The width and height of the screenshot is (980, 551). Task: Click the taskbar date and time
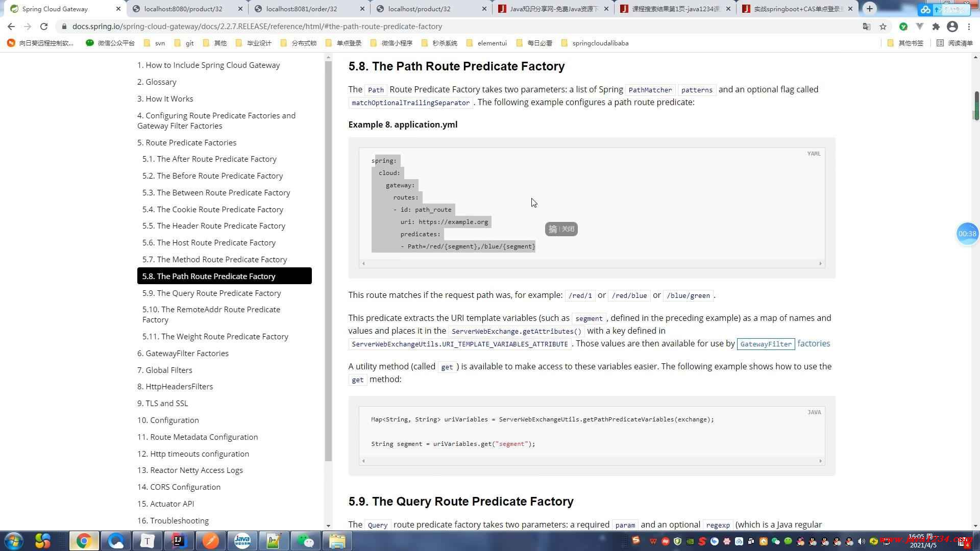coord(923,541)
